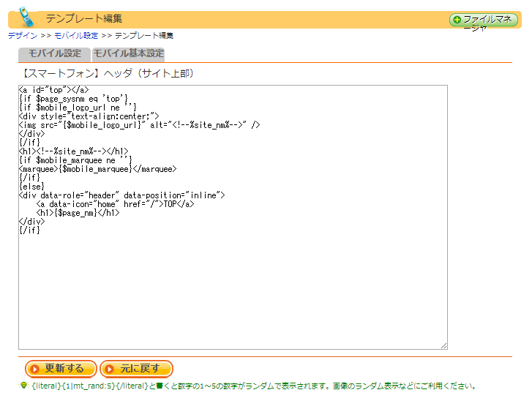Click the テンプレート編集 page title
Viewport: 532px width, 409px height.
click(x=84, y=18)
